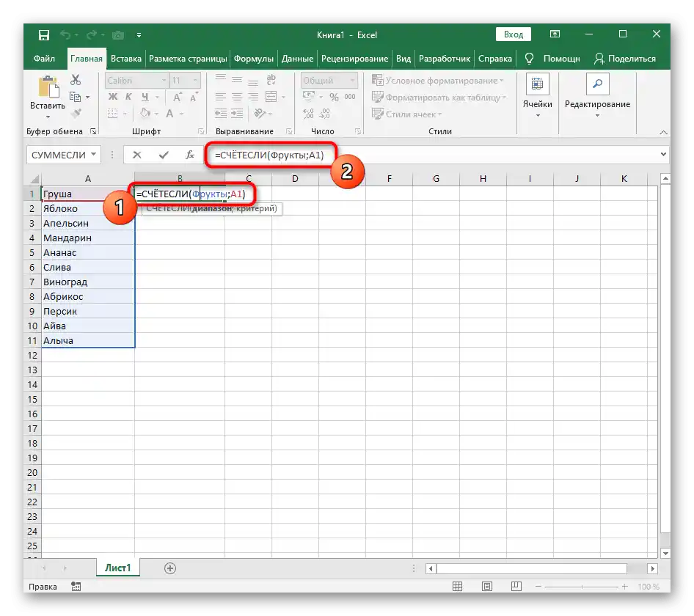Image resolution: width=694 pixels, height=616 pixels.
Task: Cancel formula entry with X
Action: click(137, 155)
